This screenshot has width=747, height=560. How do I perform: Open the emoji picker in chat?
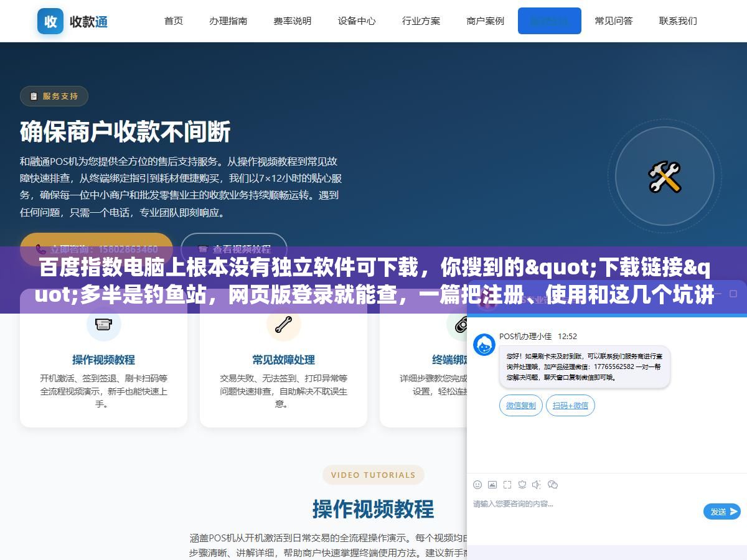point(477,484)
